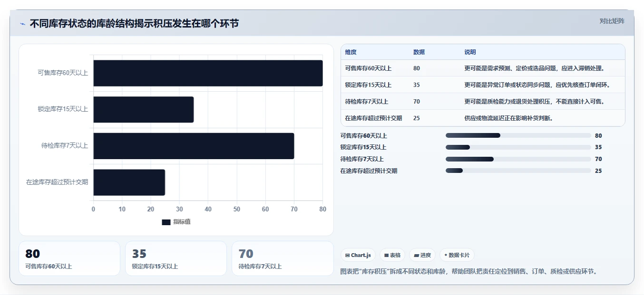Click the 在途库存超过预计交期 chart bar

pos(129,182)
